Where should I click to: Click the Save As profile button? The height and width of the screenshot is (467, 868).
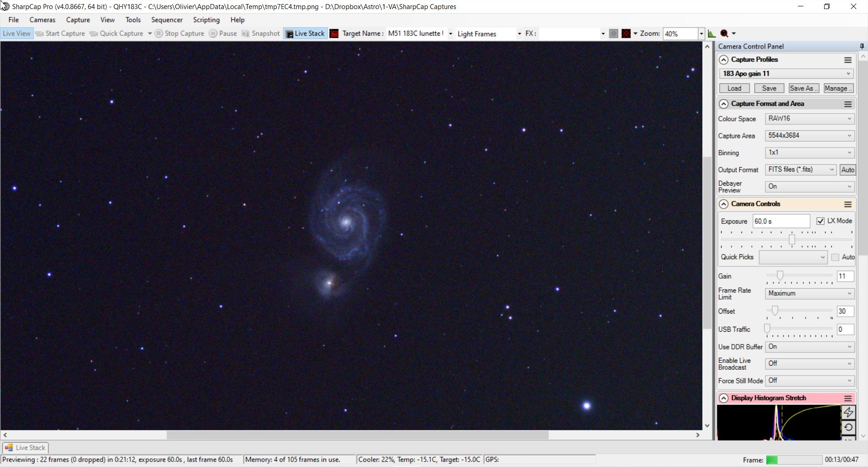click(804, 88)
